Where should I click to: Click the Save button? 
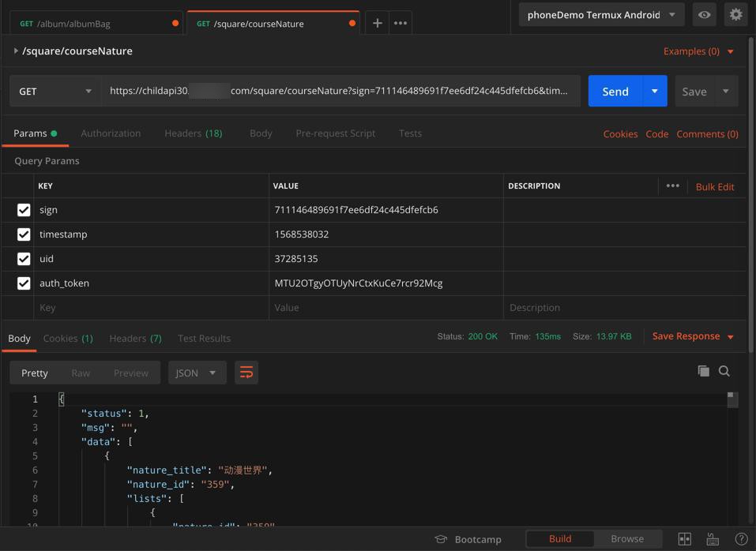point(694,91)
